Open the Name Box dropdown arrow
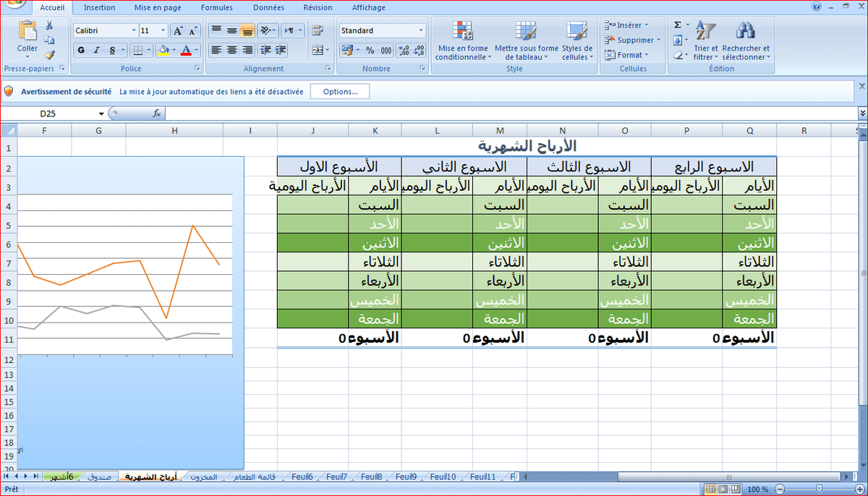 (x=101, y=114)
